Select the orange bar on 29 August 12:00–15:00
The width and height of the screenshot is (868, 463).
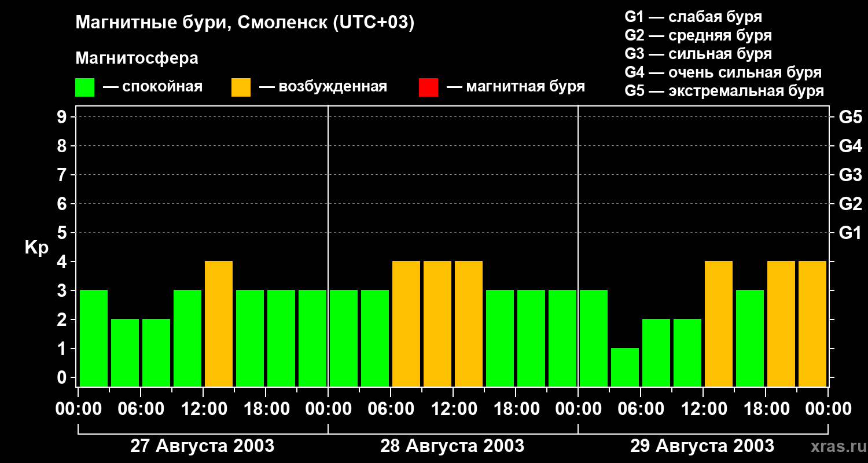coord(719,324)
